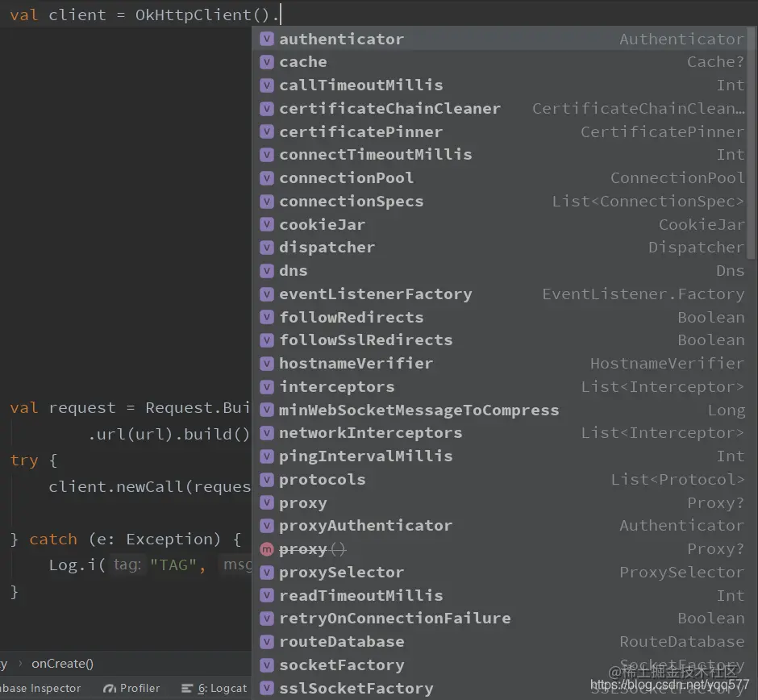This screenshot has height=700, width=758.
Task: Open the Profiler tool window
Action: point(131,688)
